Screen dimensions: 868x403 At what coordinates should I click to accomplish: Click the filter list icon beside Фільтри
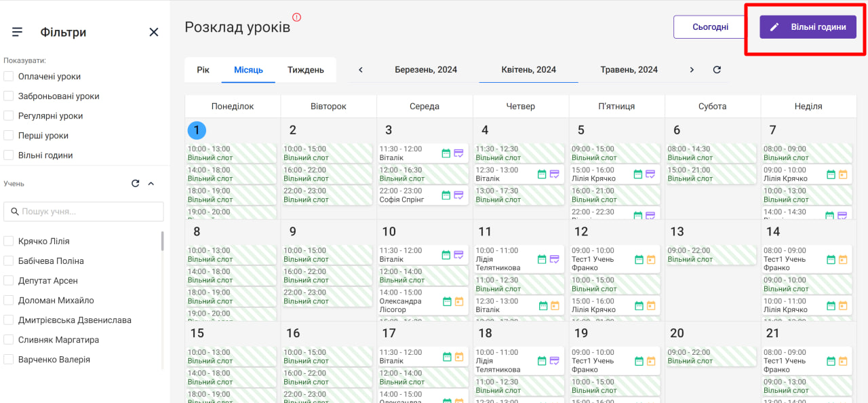(18, 32)
